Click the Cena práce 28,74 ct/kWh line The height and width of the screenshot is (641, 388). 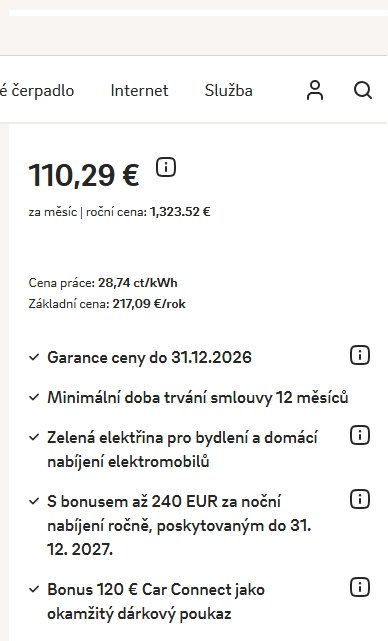(103, 283)
